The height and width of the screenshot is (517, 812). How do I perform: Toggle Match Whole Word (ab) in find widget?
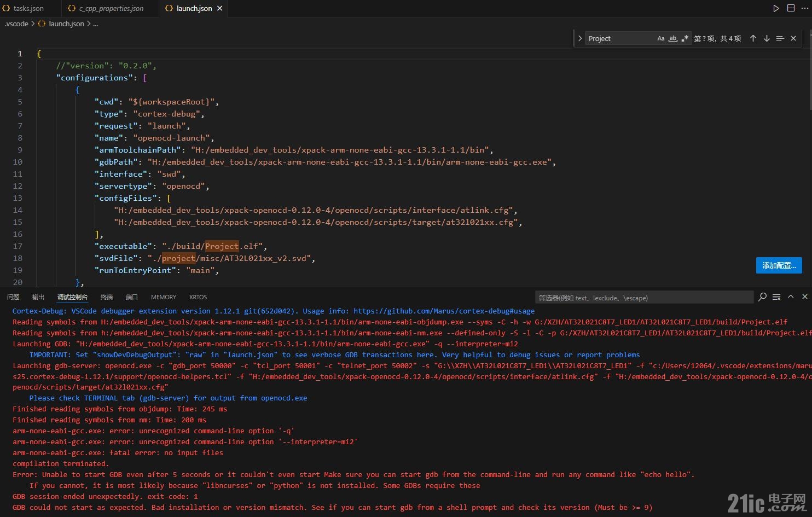pos(673,38)
